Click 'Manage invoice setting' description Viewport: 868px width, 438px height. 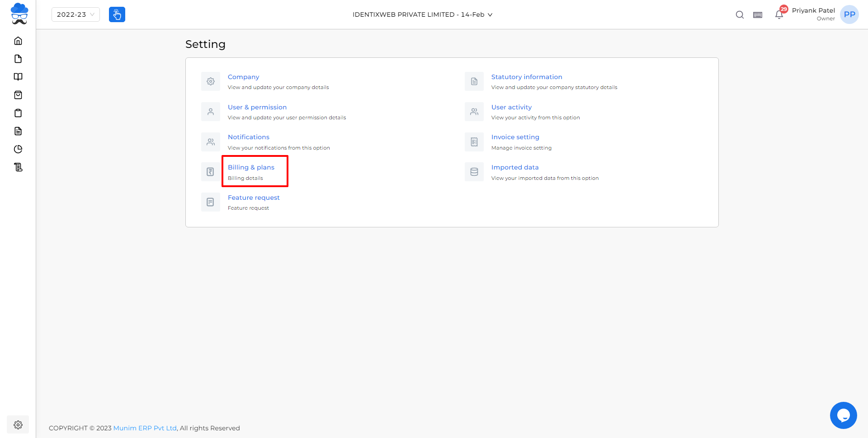click(521, 148)
